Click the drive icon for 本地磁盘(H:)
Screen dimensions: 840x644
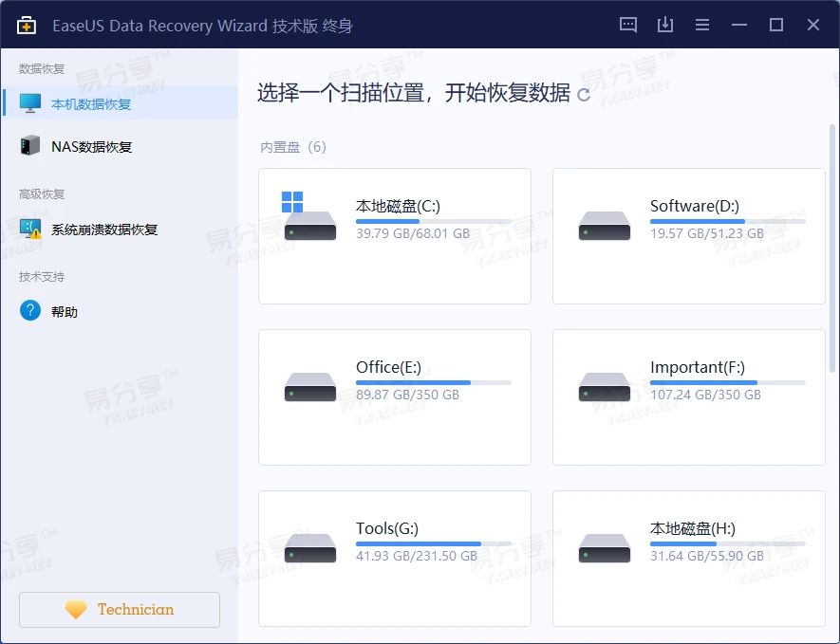point(605,547)
